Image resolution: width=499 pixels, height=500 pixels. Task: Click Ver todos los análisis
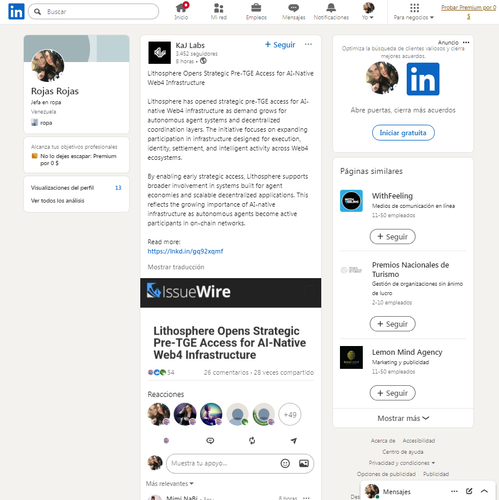pyautogui.click(x=57, y=201)
